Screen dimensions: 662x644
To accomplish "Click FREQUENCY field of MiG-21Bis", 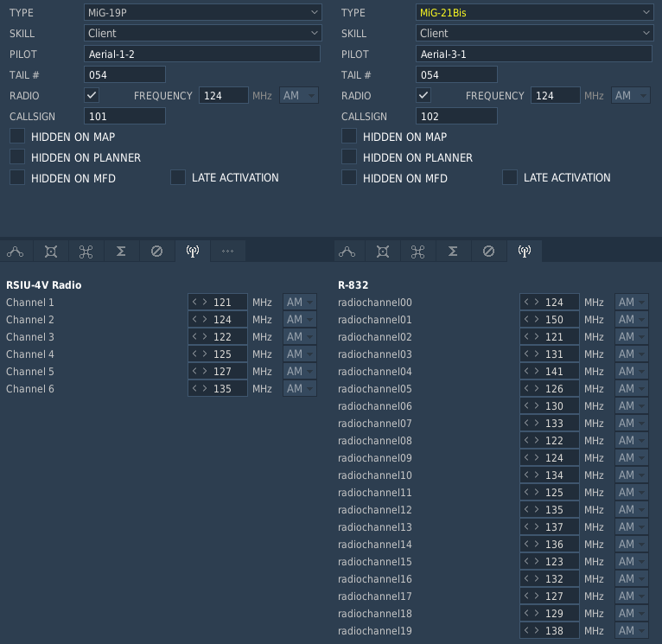I will coord(556,95).
